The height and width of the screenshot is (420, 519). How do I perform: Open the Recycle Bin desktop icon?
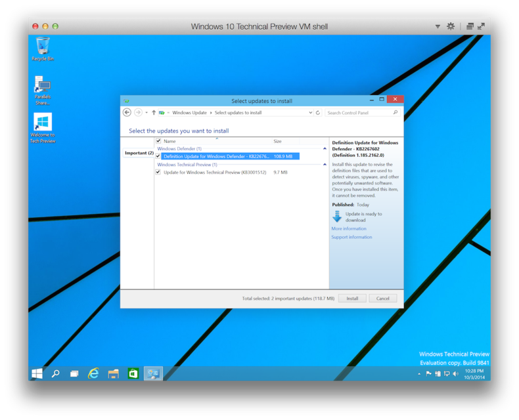click(43, 49)
